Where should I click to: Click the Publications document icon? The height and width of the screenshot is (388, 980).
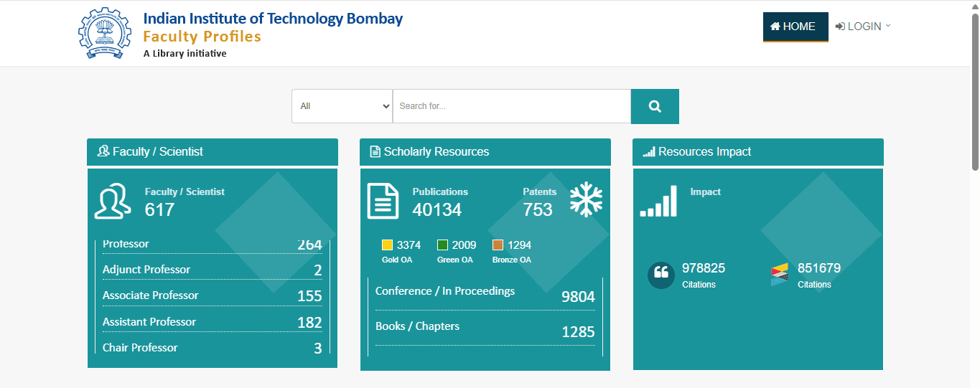383,201
